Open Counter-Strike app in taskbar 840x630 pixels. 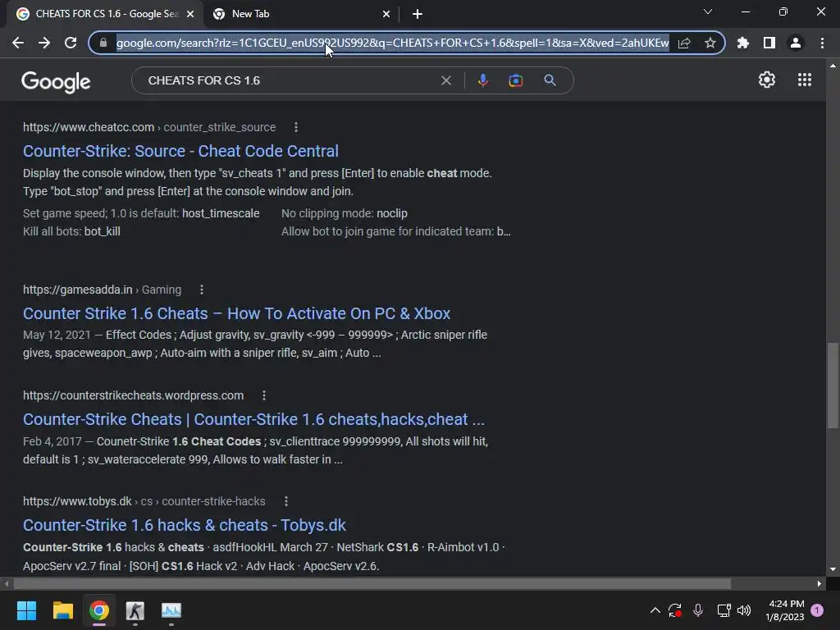point(135,610)
